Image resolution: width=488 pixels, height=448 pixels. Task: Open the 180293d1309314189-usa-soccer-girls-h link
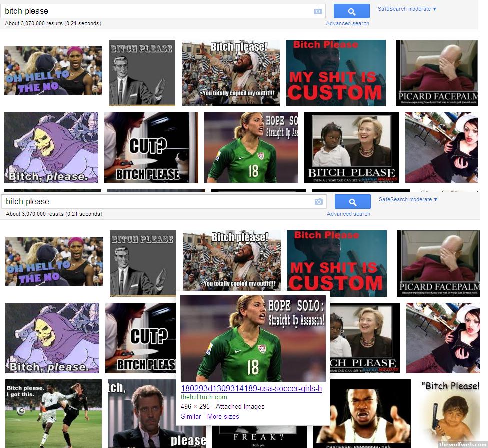point(251,389)
